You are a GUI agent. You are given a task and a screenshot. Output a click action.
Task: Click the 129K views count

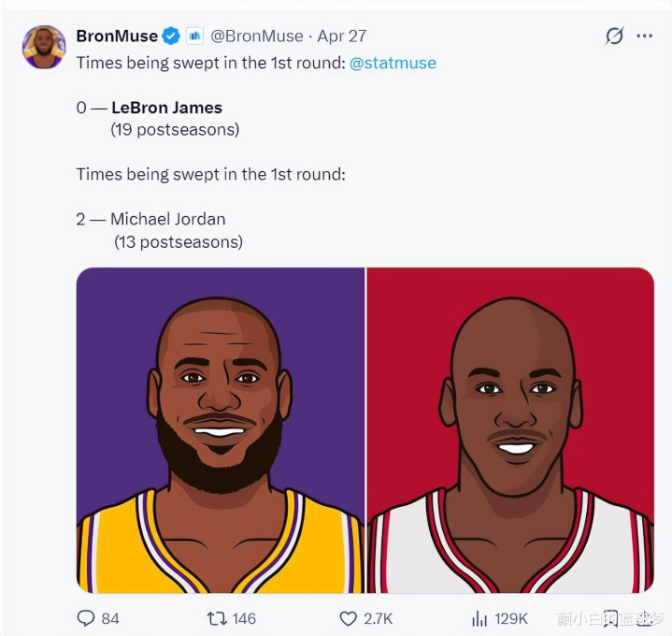[x=511, y=618]
